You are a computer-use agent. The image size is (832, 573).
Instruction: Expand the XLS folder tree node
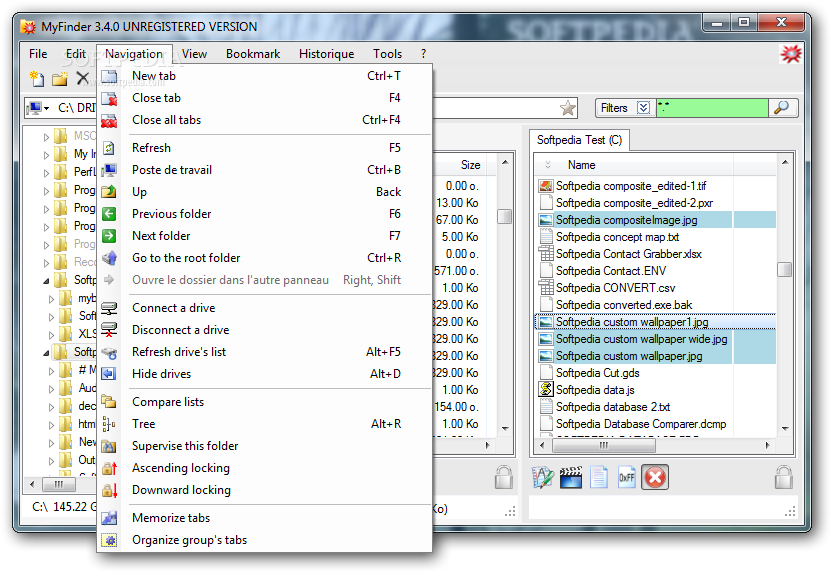pos(51,335)
